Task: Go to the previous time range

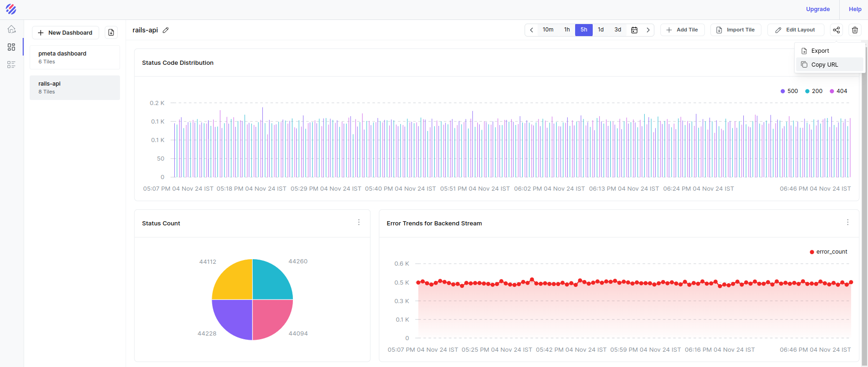Action: pos(532,30)
